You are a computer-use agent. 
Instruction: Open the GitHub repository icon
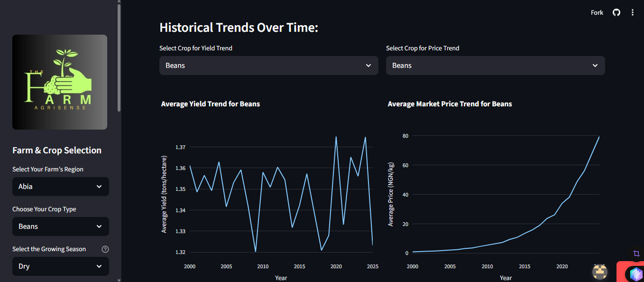(x=616, y=12)
